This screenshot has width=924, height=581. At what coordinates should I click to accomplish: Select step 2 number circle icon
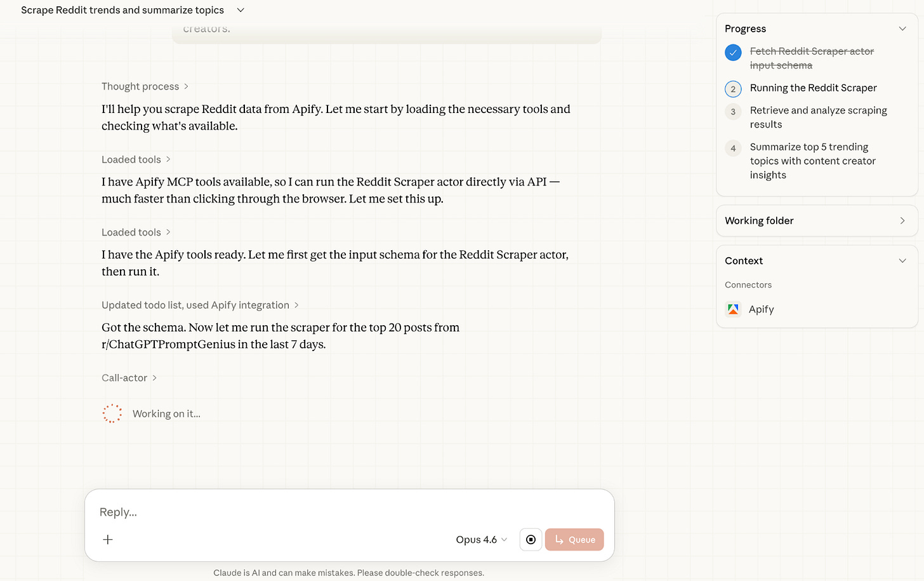tap(733, 89)
